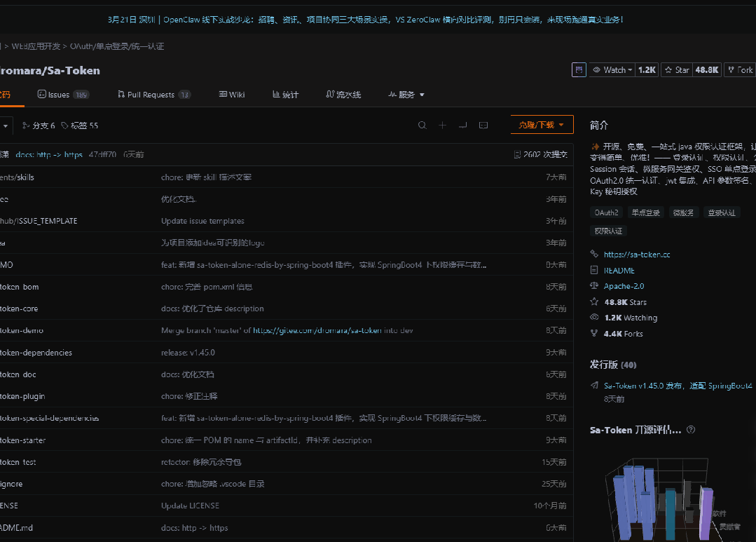Star the Sa-Token repository
This screenshot has width=756, height=542.
(x=677, y=70)
